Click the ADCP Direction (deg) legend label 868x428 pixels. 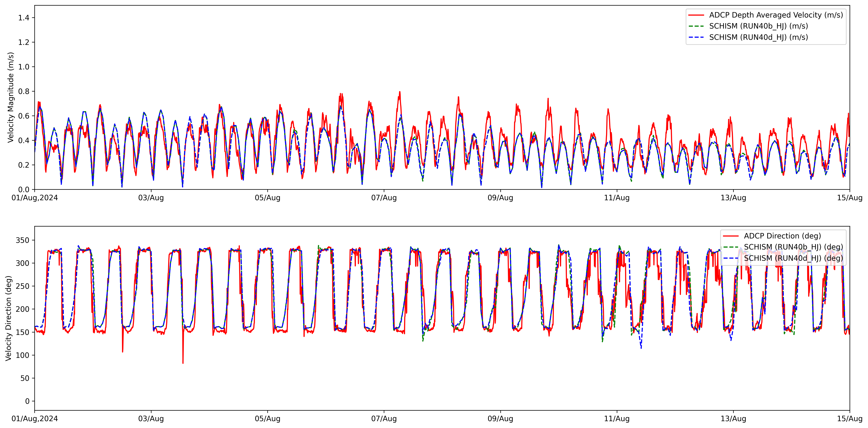click(782, 236)
